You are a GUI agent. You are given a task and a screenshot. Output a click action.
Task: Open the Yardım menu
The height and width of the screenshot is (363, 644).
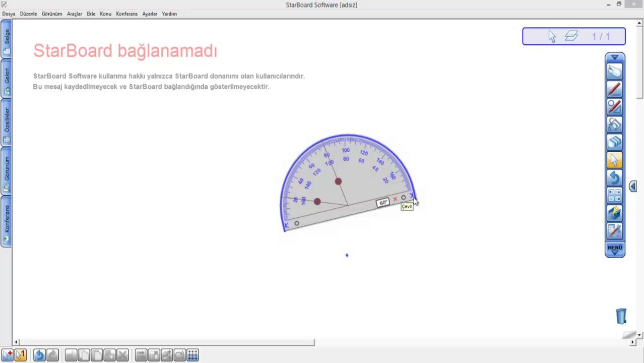(x=169, y=14)
